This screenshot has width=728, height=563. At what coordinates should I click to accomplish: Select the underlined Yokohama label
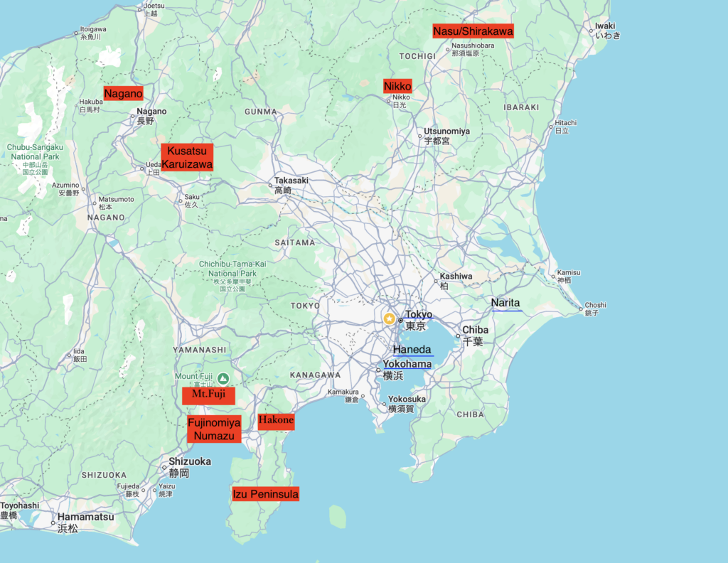(x=407, y=365)
